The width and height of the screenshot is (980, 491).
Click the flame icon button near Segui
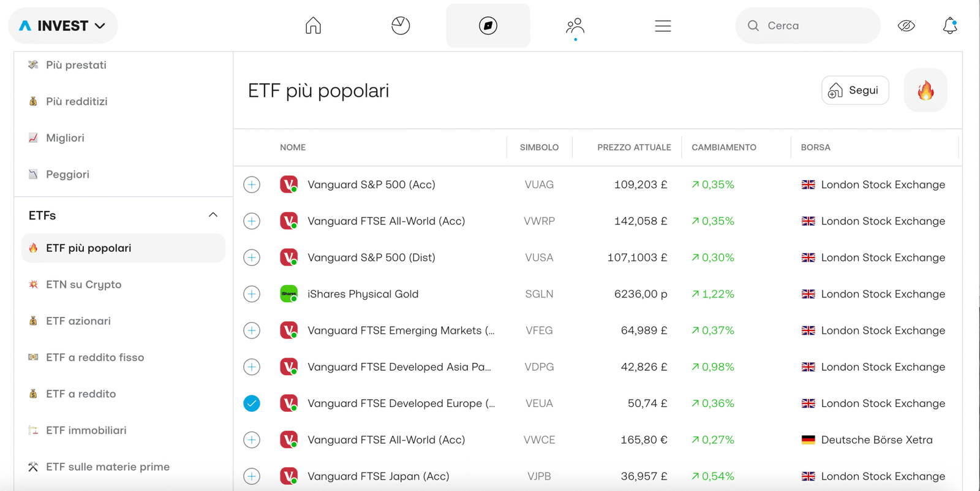click(x=925, y=90)
